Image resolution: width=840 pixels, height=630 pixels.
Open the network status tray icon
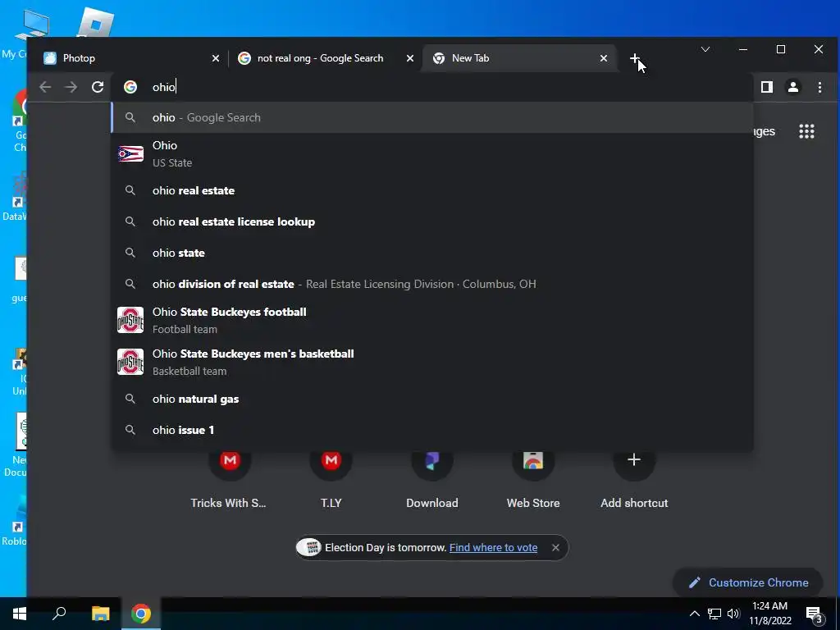point(714,614)
